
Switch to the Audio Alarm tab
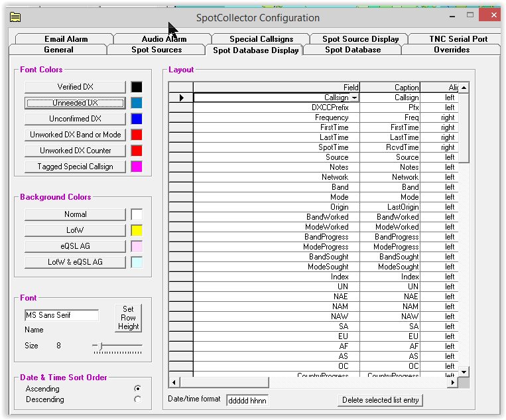pos(164,38)
